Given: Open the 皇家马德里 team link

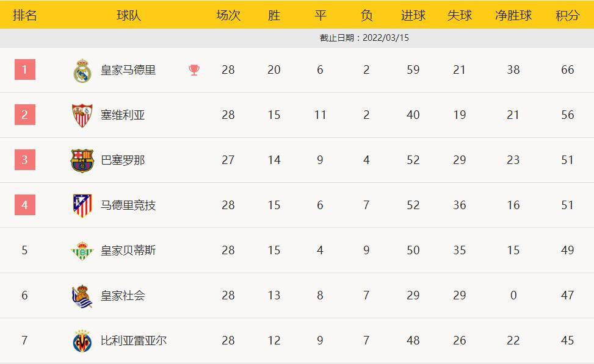Looking at the screenshot, I should tap(128, 70).
